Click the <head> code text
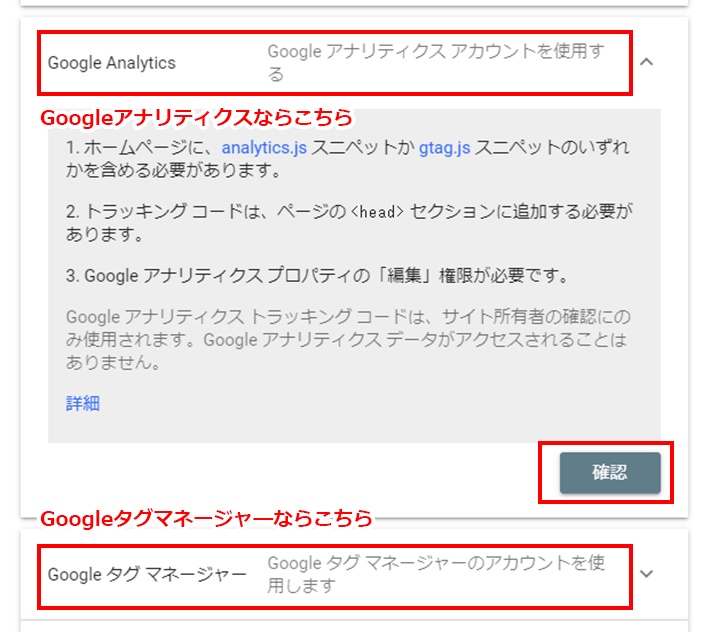This screenshot has height=632, width=710. point(377,212)
